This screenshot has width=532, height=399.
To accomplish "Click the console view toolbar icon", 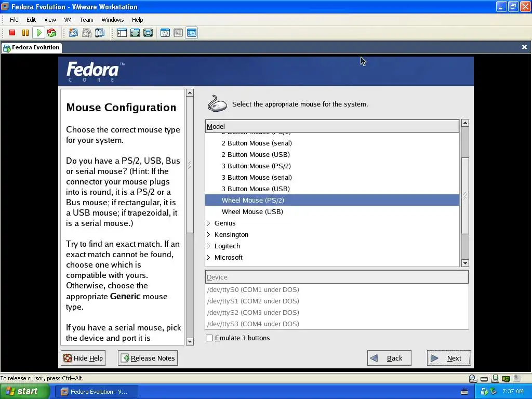I will tap(191, 33).
